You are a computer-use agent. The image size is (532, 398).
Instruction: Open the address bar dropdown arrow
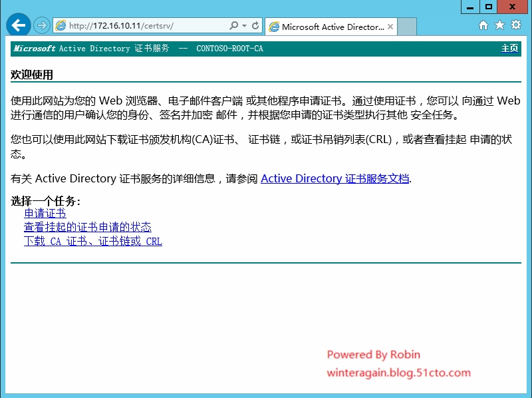tap(244, 25)
